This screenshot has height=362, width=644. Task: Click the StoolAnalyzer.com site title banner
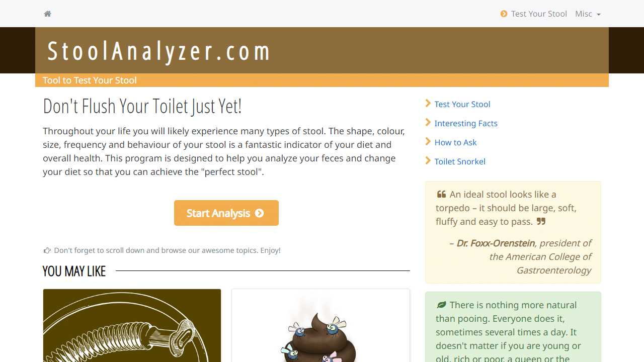coord(158,51)
